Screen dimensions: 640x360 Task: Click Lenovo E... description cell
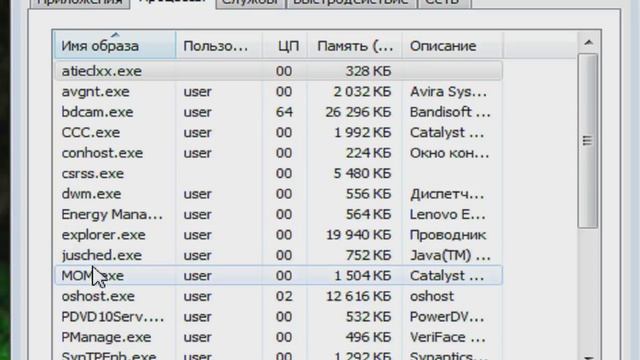448,214
